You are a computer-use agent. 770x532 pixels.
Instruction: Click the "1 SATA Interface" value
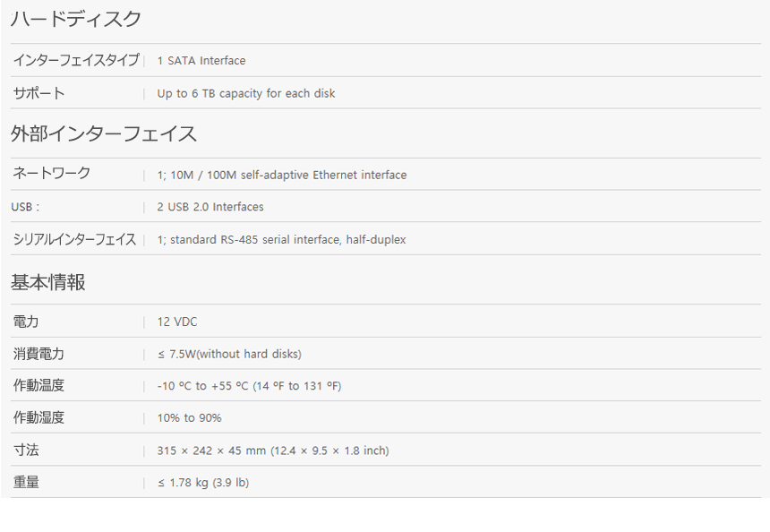click(201, 61)
